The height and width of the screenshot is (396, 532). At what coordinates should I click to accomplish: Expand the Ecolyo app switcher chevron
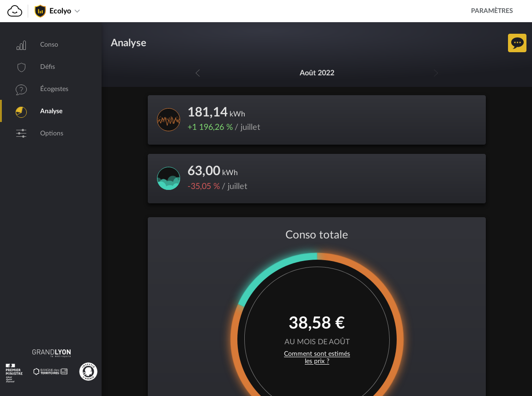(x=78, y=11)
